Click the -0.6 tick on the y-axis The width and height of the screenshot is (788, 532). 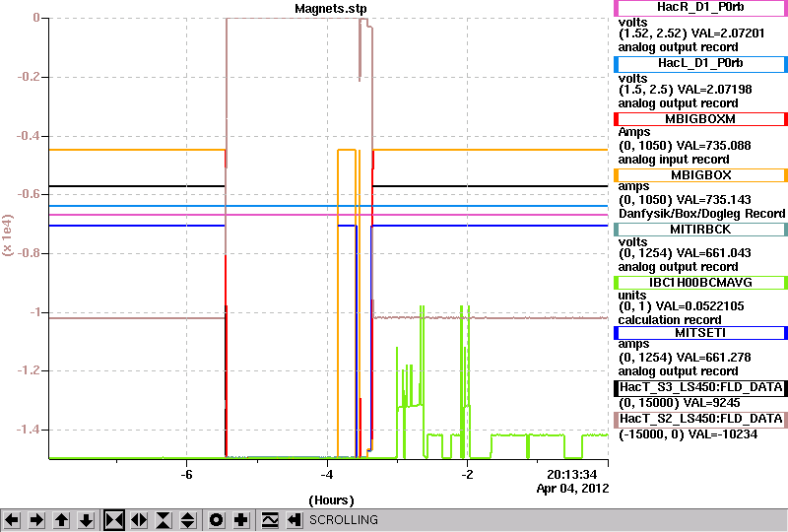pos(29,194)
